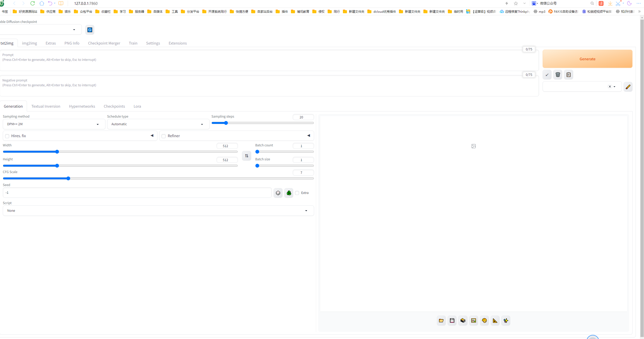Click the trash icon to clear prompt
The width and height of the screenshot is (644, 339).
[x=558, y=75]
